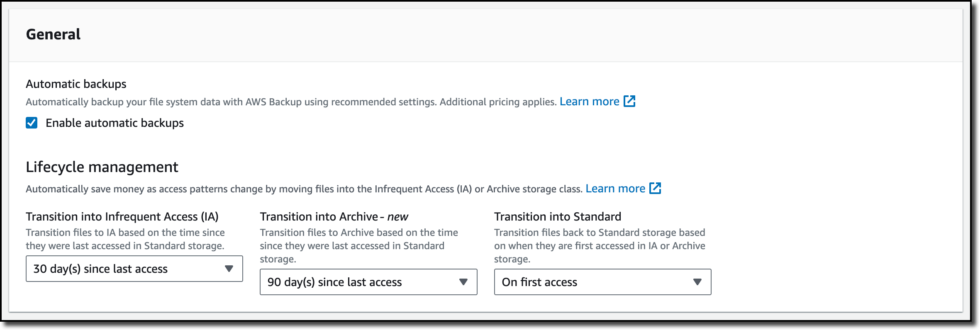Uncheck the Enable automatic backups checkbox
980x330 pixels.
point(32,123)
